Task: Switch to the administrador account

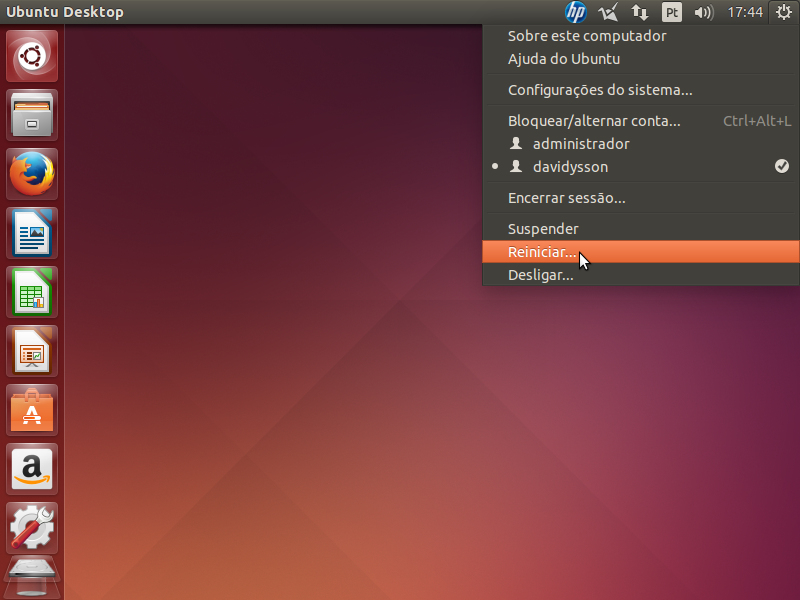Action: pyautogui.click(x=580, y=144)
